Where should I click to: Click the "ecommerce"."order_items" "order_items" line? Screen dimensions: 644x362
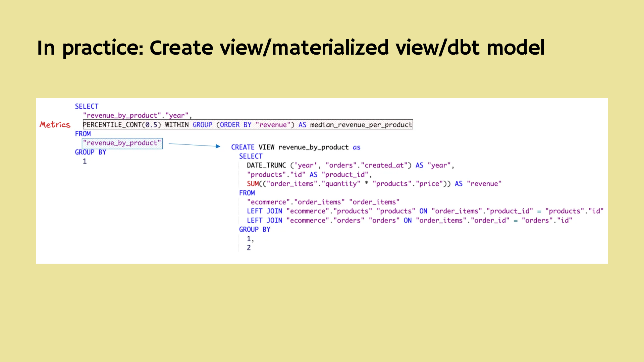point(323,202)
